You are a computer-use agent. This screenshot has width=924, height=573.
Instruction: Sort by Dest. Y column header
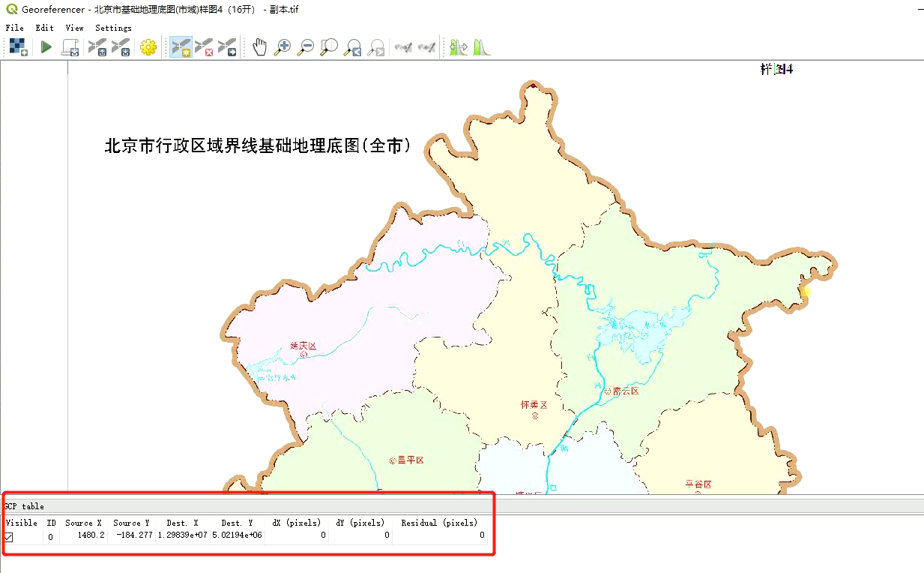click(x=237, y=523)
